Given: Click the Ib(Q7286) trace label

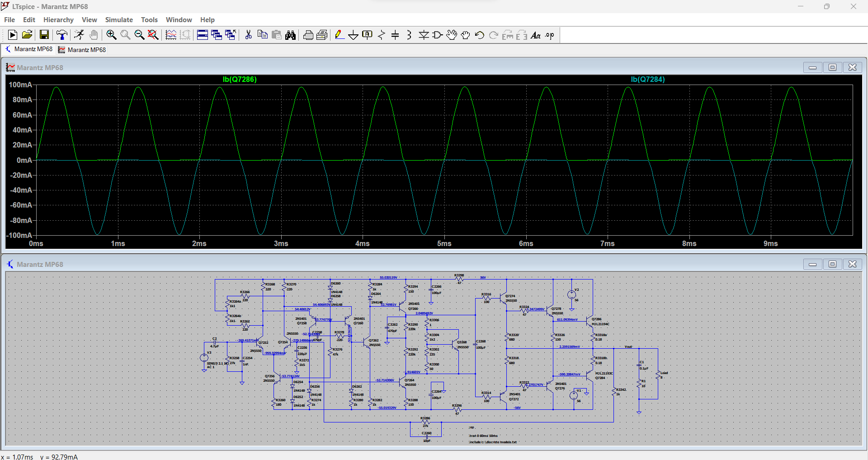Looking at the screenshot, I should (240, 79).
